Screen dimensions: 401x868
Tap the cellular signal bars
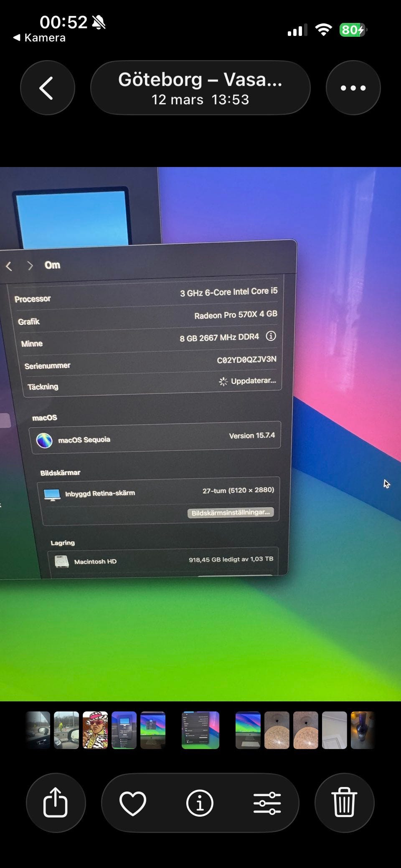pos(297,30)
